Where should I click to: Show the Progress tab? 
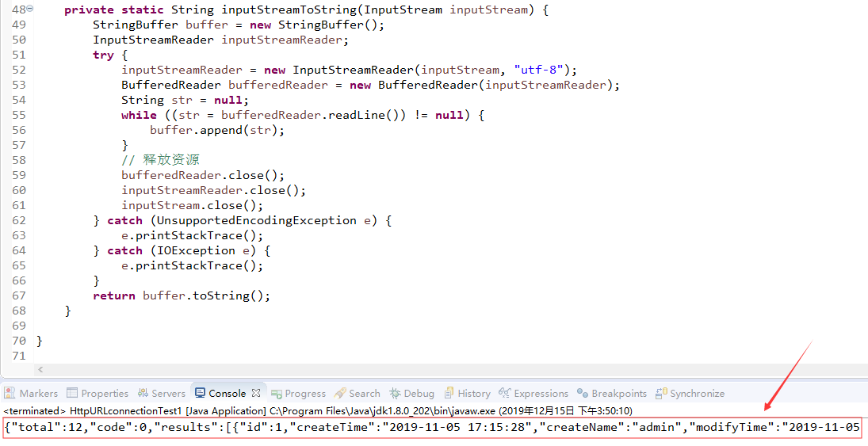298,394
